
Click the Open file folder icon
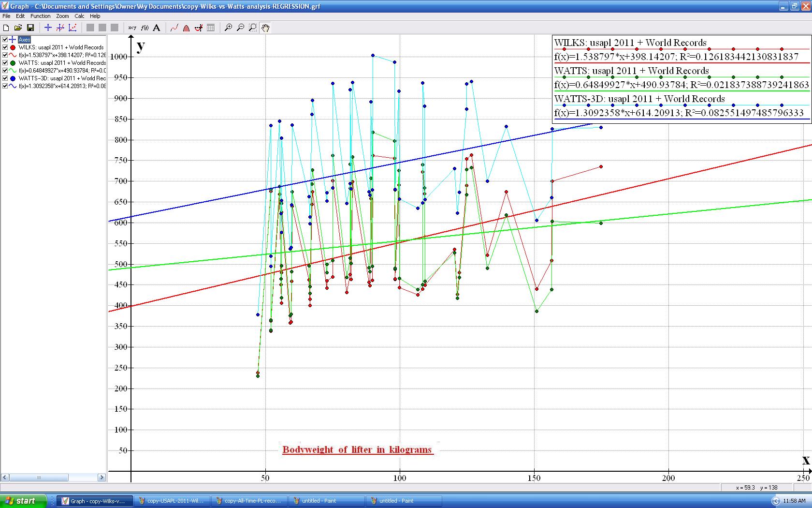(18, 28)
